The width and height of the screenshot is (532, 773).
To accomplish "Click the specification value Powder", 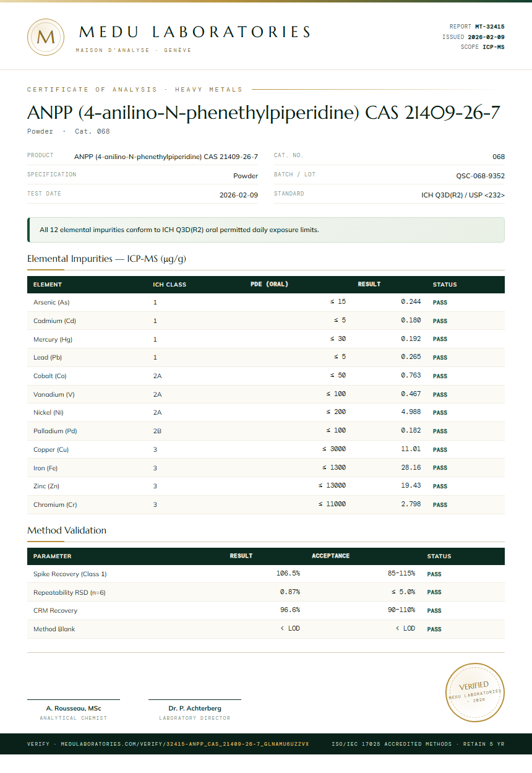I will 246,176.
